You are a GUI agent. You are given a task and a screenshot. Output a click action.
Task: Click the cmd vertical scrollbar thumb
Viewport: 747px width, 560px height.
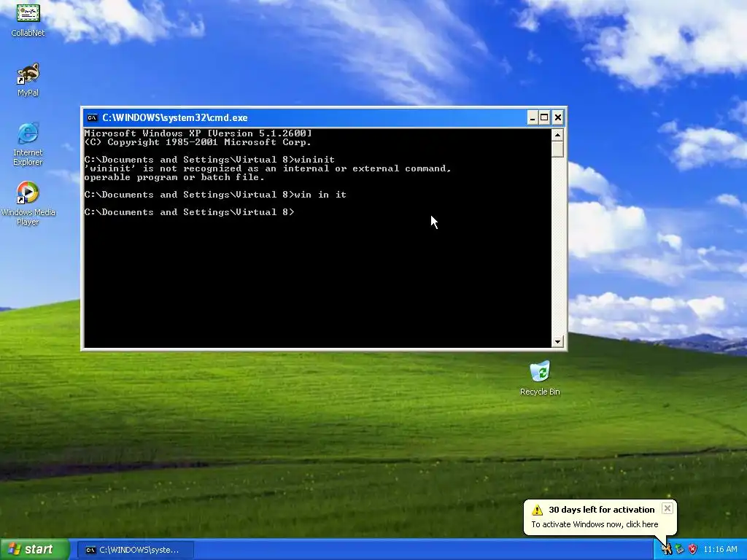click(x=557, y=149)
